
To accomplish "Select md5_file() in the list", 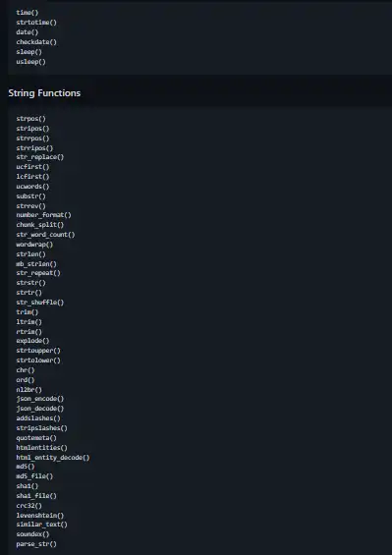I will tap(34, 476).
